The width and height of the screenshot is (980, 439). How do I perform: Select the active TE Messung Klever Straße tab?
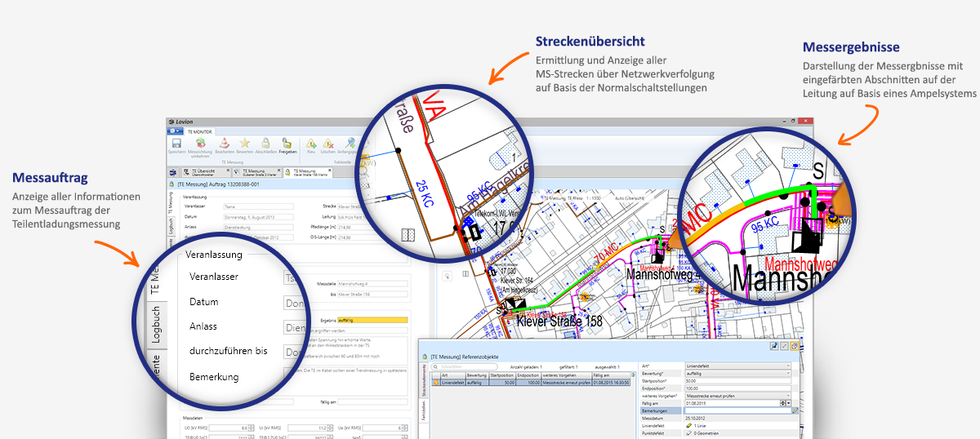pyautogui.click(x=309, y=172)
